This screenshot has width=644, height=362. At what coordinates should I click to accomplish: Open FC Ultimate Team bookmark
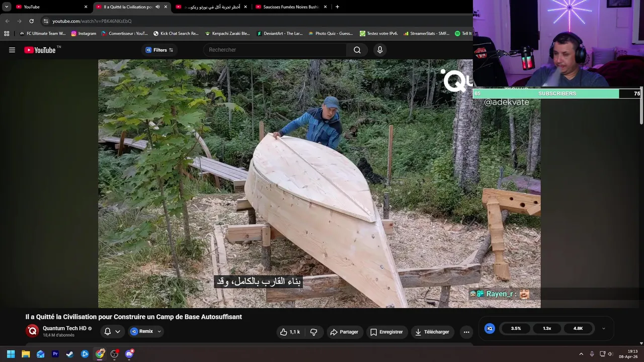click(x=42, y=34)
